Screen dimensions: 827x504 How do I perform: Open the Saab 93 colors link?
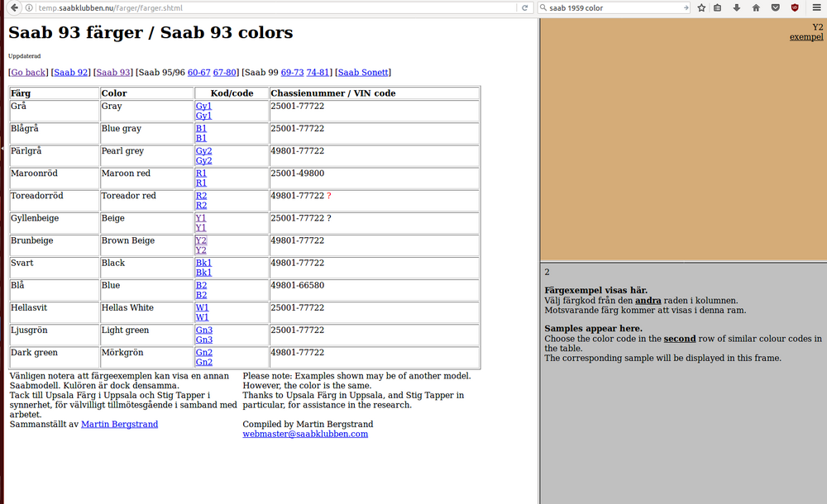click(x=112, y=72)
